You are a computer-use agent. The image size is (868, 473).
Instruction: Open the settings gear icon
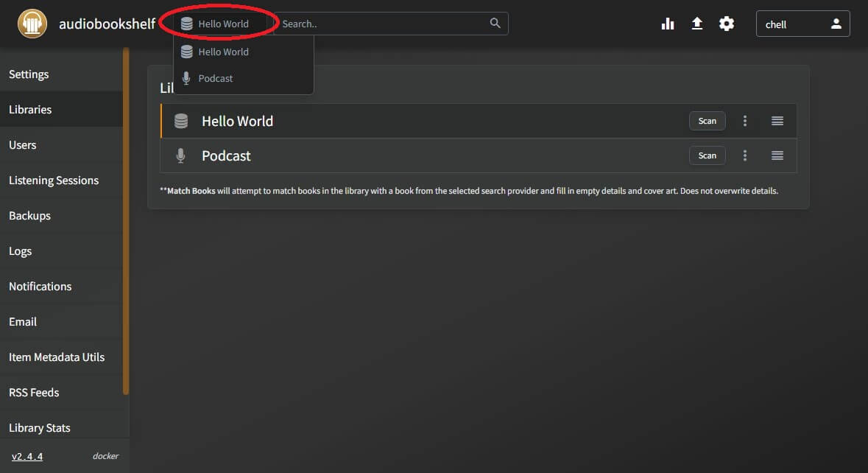click(x=727, y=24)
